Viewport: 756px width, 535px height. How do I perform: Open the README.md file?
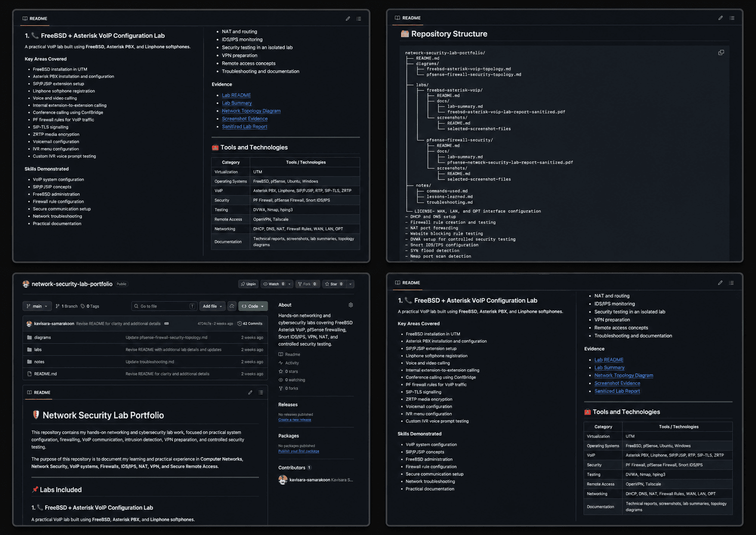pyautogui.click(x=46, y=374)
